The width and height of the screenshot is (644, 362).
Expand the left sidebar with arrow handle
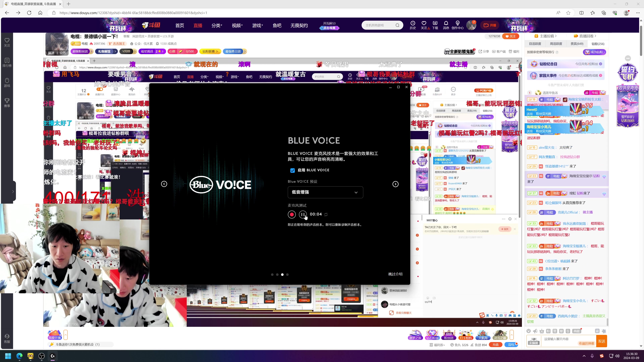pyautogui.click(x=13, y=192)
